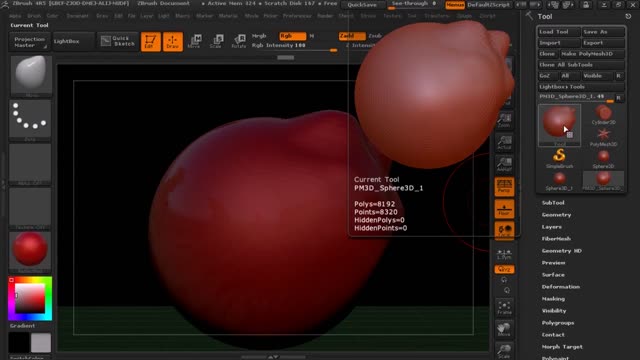Toggle L.Sym local symmetry
Viewport: 640px width, 360px height.
click(x=504, y=254)
